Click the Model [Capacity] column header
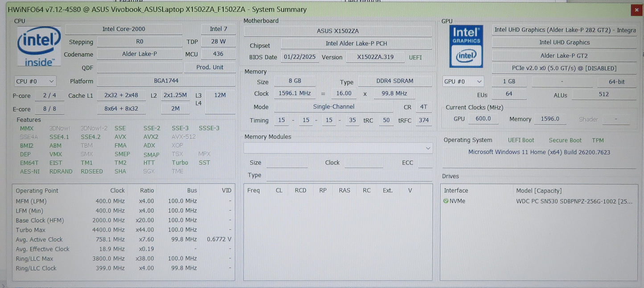 click(539, 191)
